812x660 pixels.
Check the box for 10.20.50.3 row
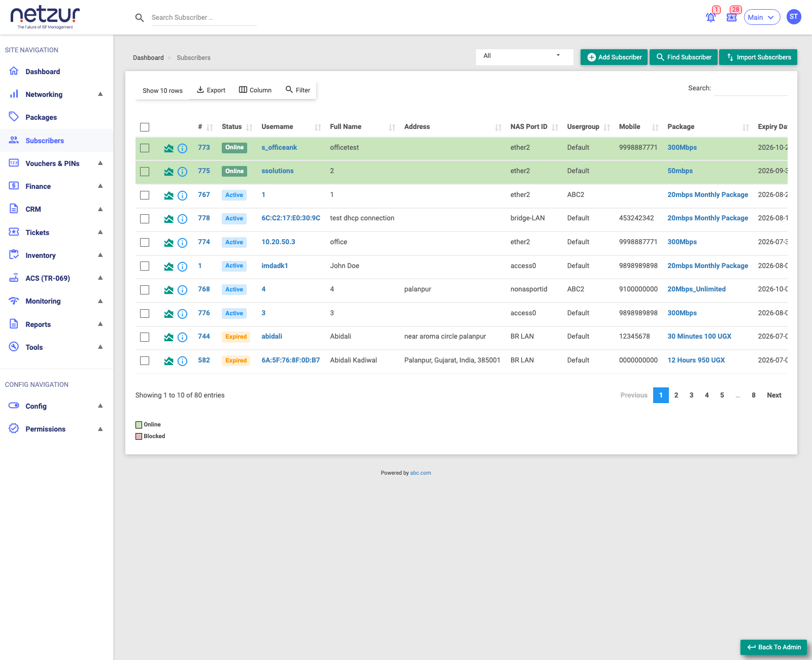[145, 242]
